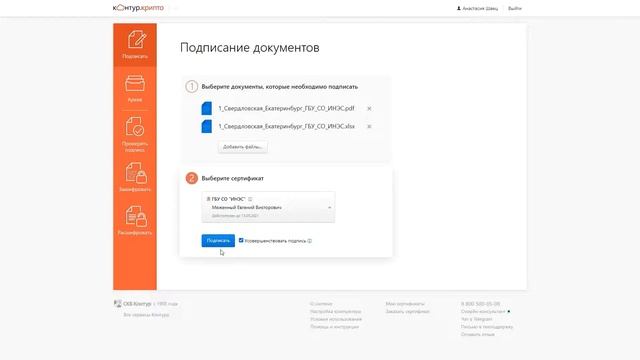The height and width of the screenshot is (360, 640).
Task: Click info icon next to ГБУ СО "ИНЭС"
Action: (250, 199)
